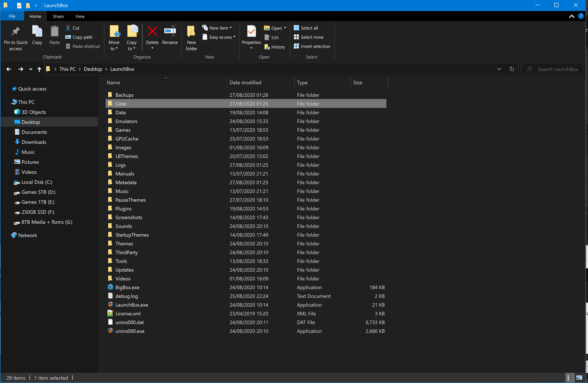Viewport: 588px width, 383px height.
Task: Click the Paste clipboard icon
Action: tap(54, 31)
